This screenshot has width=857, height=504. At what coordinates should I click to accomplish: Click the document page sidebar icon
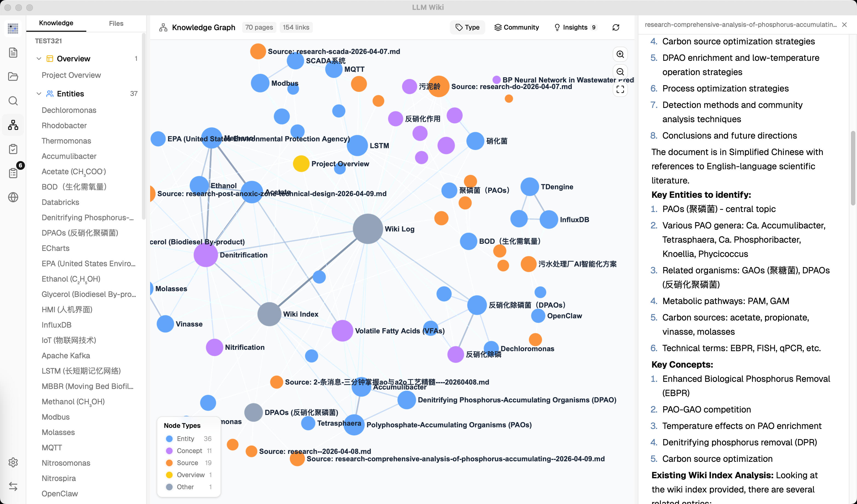pyautogui.click(x=13, y=53)
